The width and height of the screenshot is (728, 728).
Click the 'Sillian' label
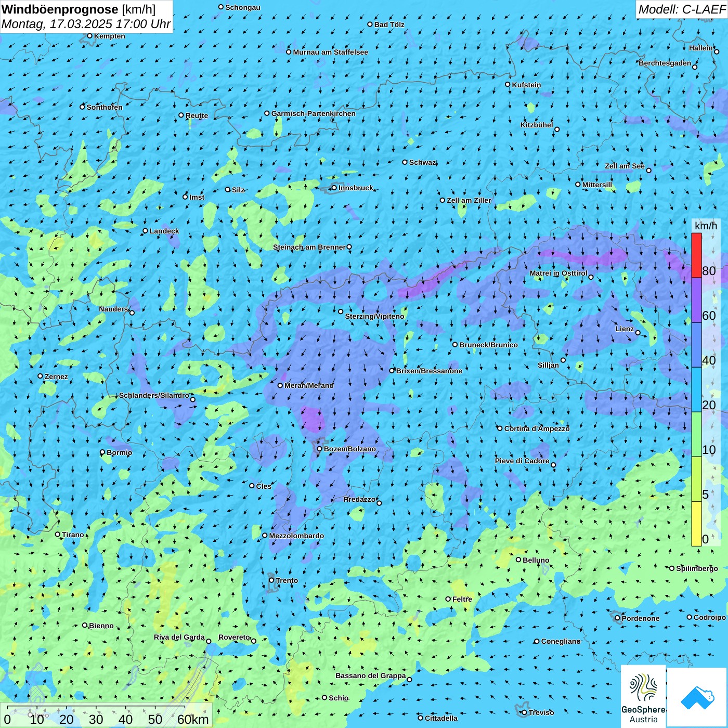coord(548,365)
